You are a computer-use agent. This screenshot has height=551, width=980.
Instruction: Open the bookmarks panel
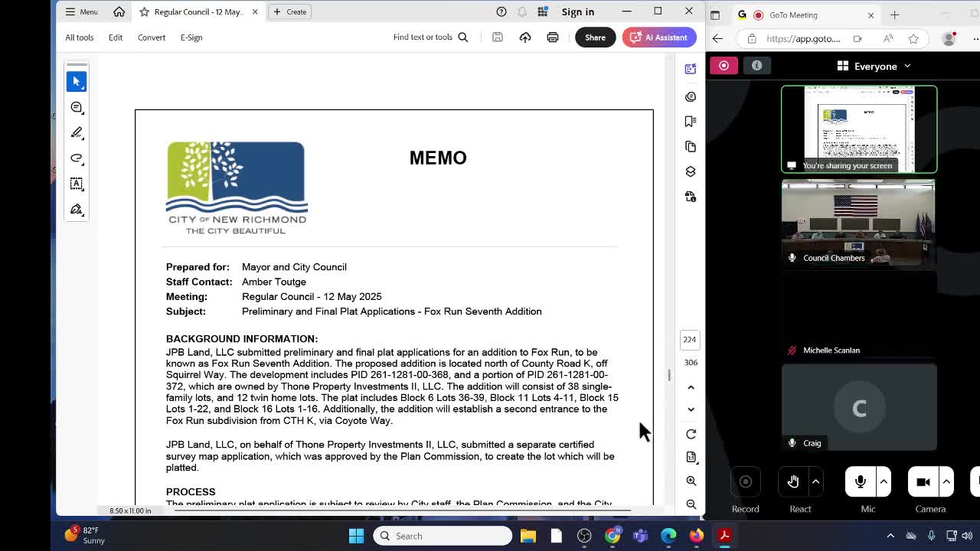pos(691,121)
